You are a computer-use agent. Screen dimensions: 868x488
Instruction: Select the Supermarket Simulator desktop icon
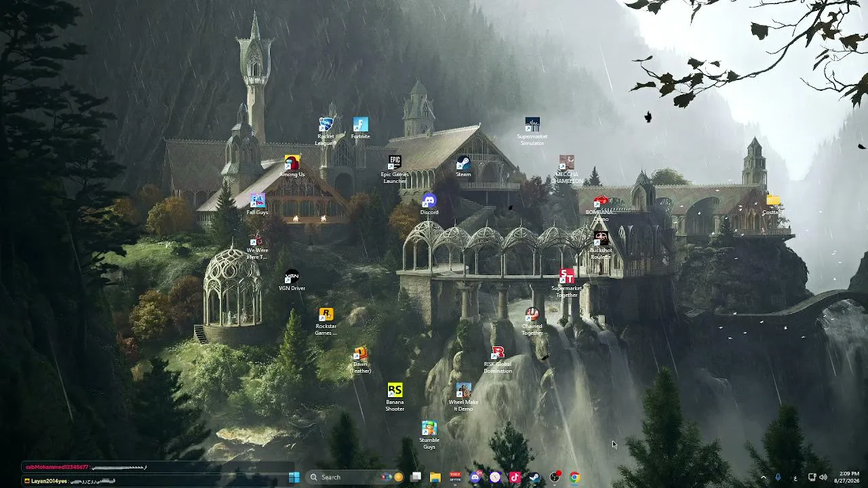[532, 131]
